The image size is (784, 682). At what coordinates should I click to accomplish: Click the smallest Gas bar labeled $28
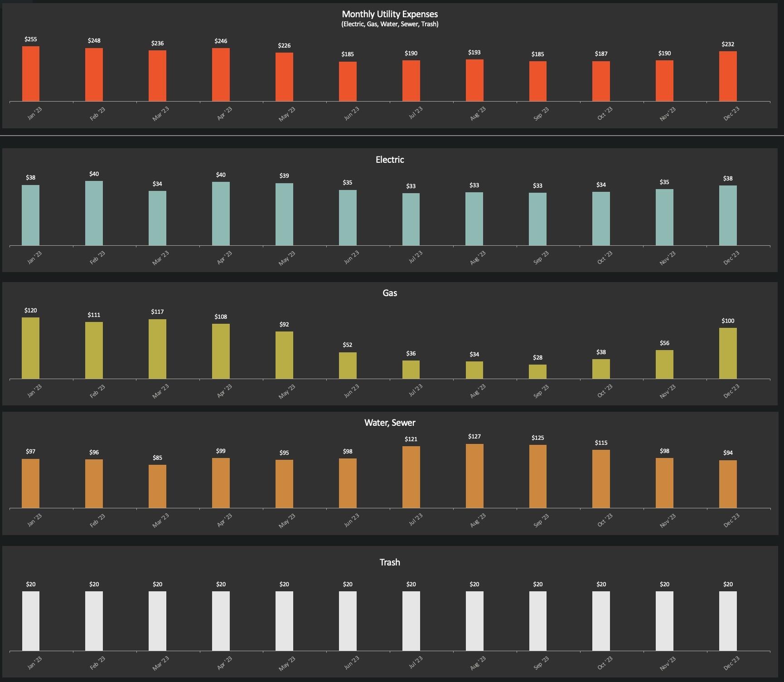(x=537, y=371)
